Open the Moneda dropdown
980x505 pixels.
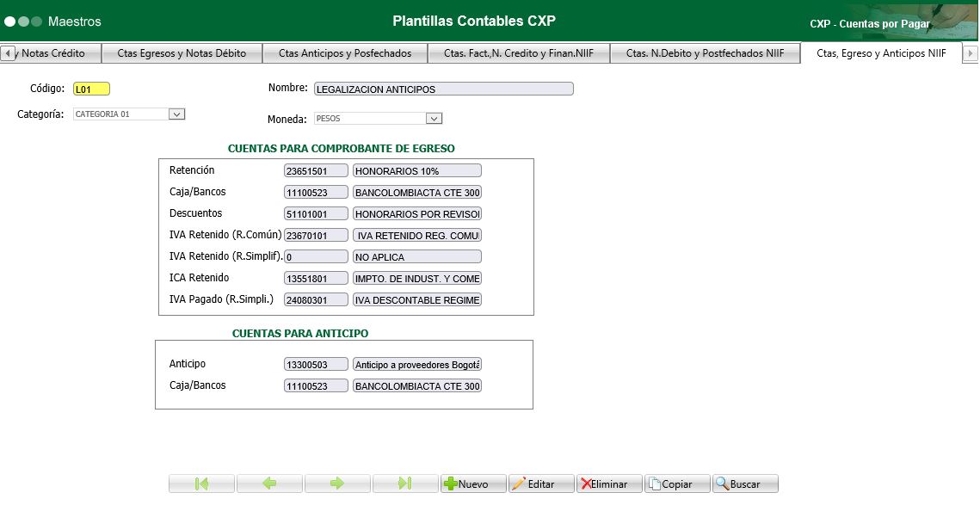434,118
